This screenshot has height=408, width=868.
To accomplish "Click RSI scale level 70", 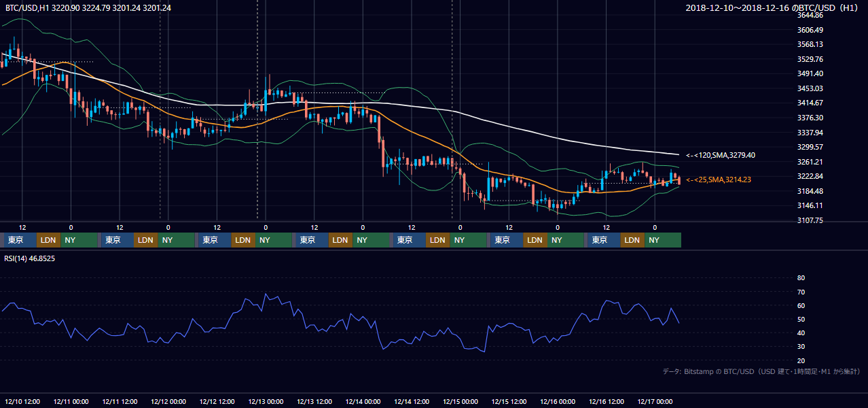I will [x=801, y=292].
